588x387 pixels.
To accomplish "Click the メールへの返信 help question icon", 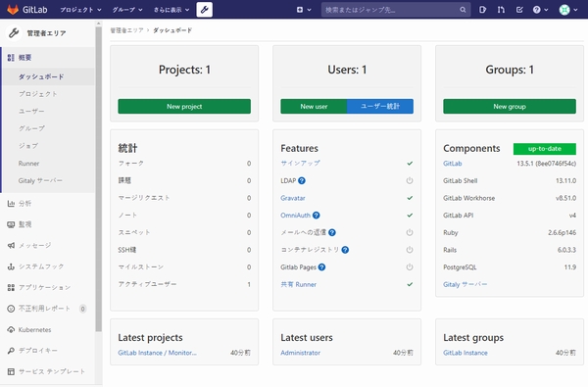I will point(332,232).
